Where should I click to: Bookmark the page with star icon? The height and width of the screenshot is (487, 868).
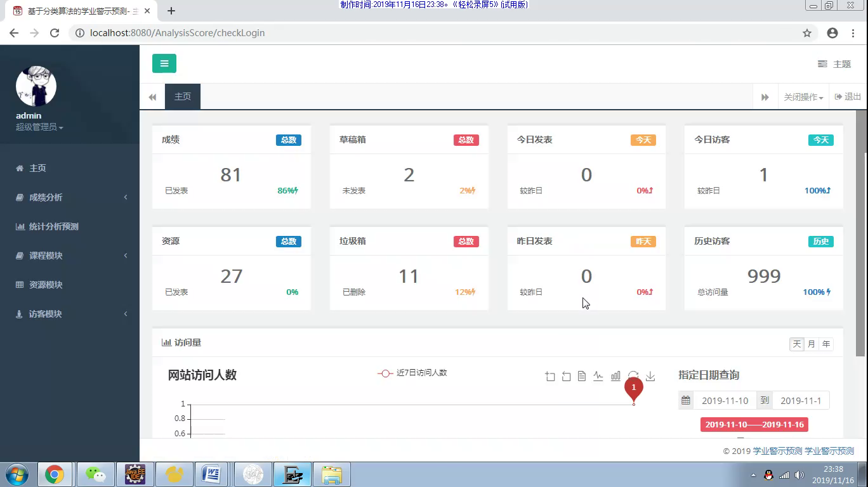807,33
